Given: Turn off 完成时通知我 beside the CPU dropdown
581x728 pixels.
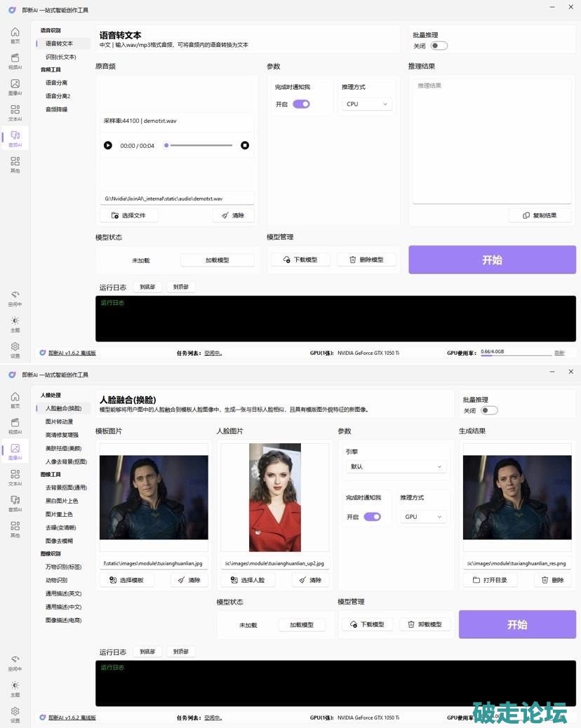Looking at the screenshot, I should pyautogui.click(x=301, y=104).
